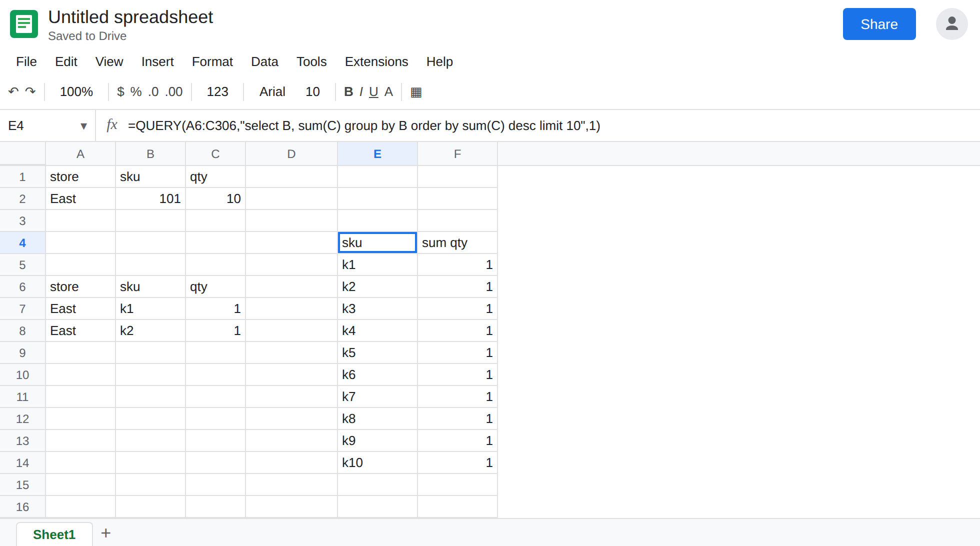Open the Insert menu
980x546 pixels.
(x=157, y=61)
